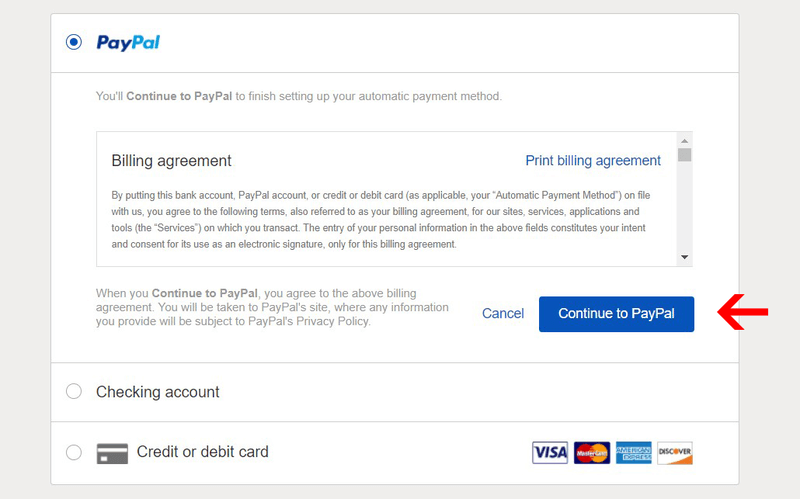Click the billing agreement scrollbar thumb
The width and height of the screenshot is (800, 499).
(x=685, y=155)
